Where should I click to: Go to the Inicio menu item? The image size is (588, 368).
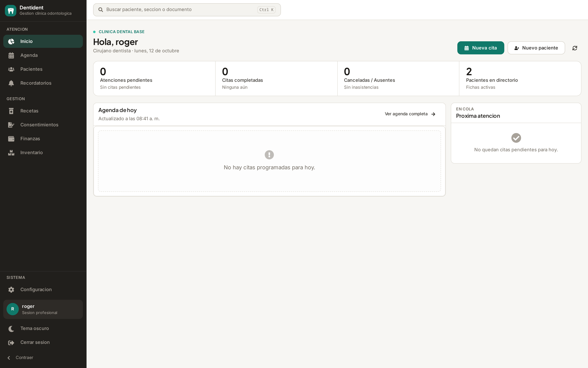point(43,41)
